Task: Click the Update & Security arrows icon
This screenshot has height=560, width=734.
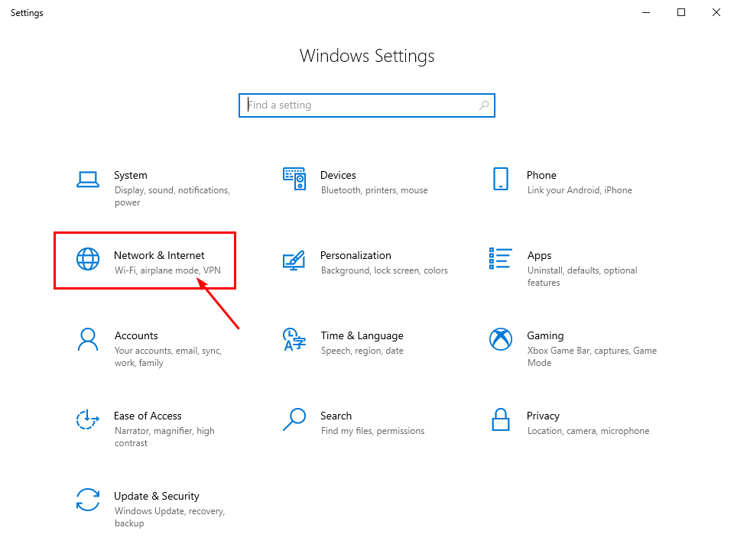Action: pyautogui.click(x=87, y=500)
